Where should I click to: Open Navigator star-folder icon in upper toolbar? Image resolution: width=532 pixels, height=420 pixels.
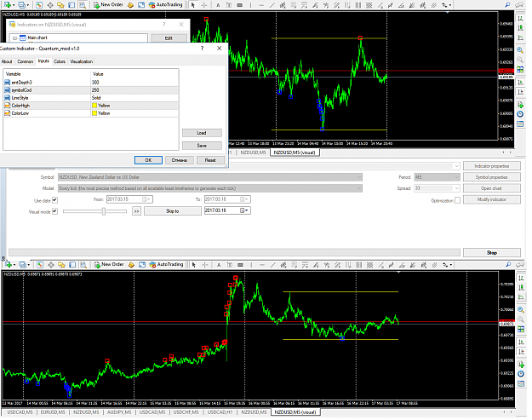pyautogui.click(x=60, y=5)
